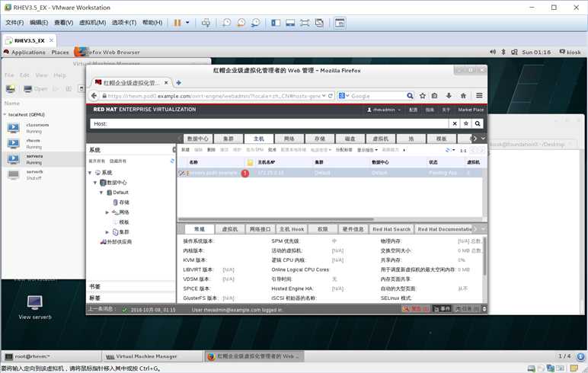Open the rhevadmin user dropdown
The image size is (588, 373).
point(384,110)
